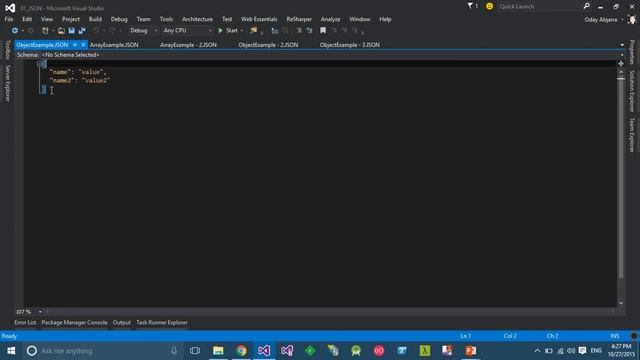Open Android Studio from the taskbar
640x360 pixels.
tap(356, 351)
